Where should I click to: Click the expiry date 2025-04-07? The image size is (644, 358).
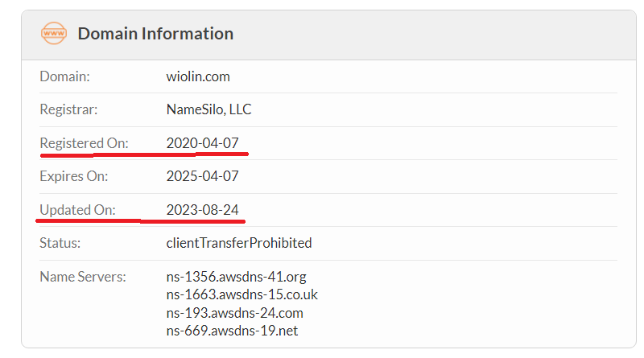point(203,176)
